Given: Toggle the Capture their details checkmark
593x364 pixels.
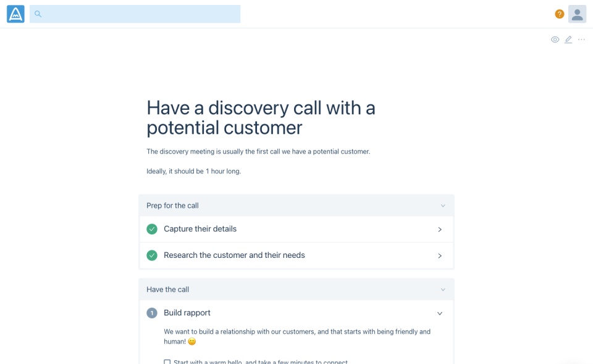Looking at the screenshot, I should [x=152, y=230].
